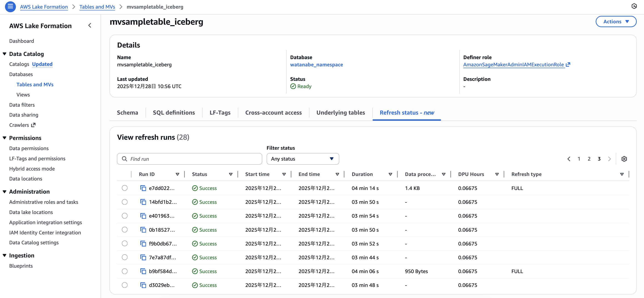
Task: Collapse the Data Catalog sidebar section
Action: tap(5, 54)
